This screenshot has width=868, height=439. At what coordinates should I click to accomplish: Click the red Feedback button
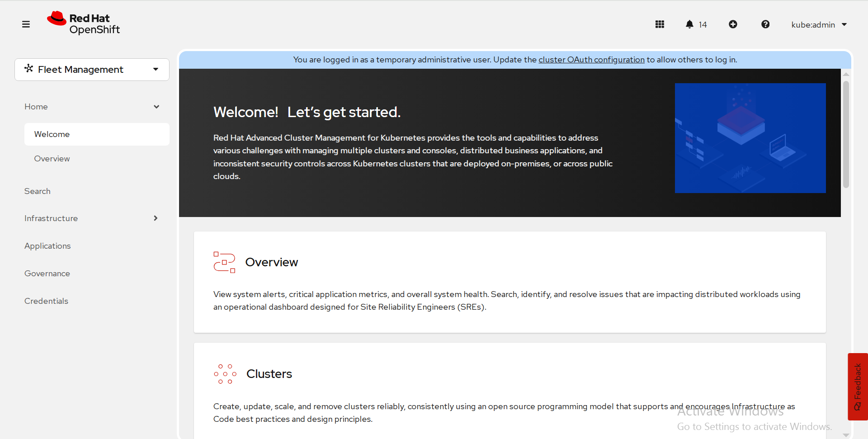coord(857,387)
